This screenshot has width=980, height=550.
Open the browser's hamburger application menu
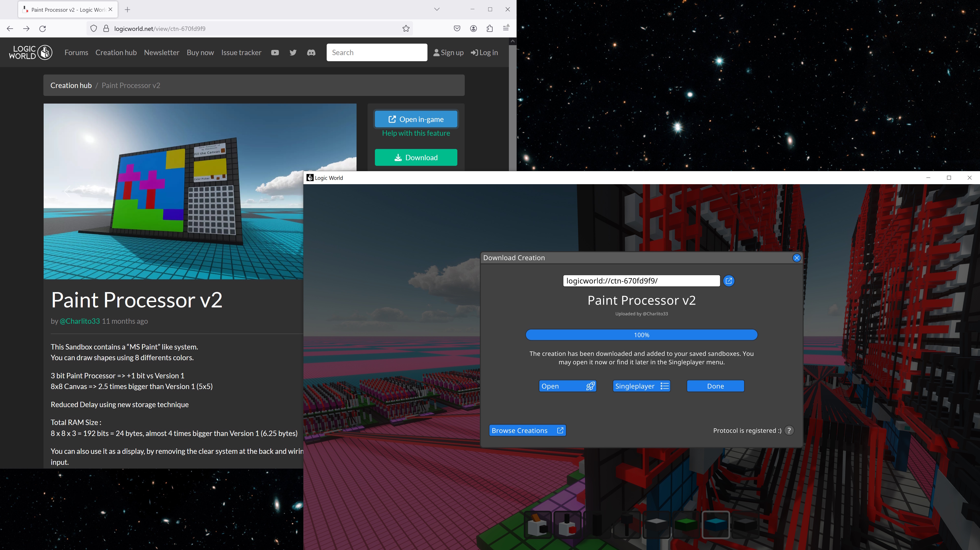(506, 28)
